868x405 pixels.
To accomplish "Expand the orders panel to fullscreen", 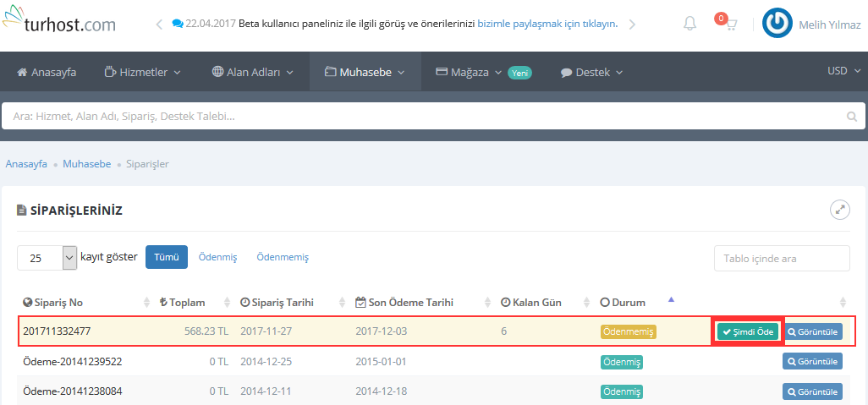I will (x=839, y=210).
